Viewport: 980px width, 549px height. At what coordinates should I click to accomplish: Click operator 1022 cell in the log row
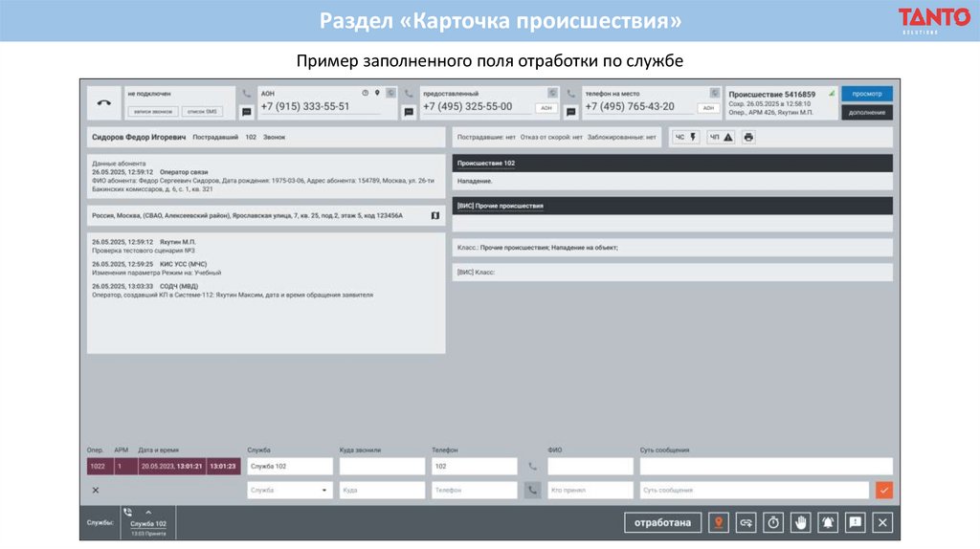(x=100, y=466)
